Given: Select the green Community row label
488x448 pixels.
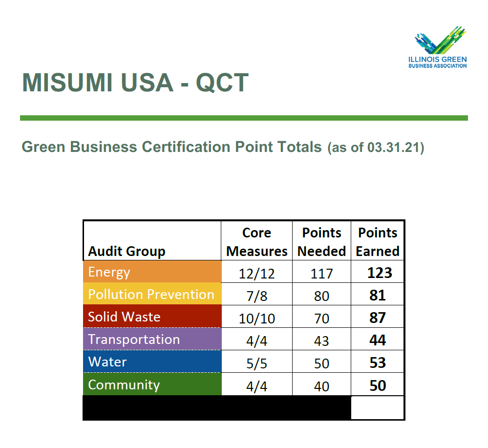Looking at the screenshot, I should tap(152, 384).
